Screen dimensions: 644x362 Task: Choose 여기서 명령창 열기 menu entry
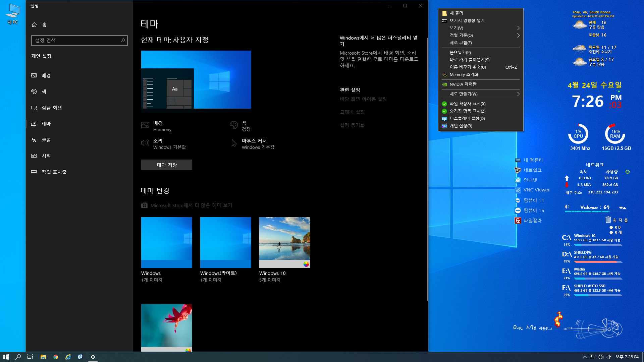pos(481,21)
